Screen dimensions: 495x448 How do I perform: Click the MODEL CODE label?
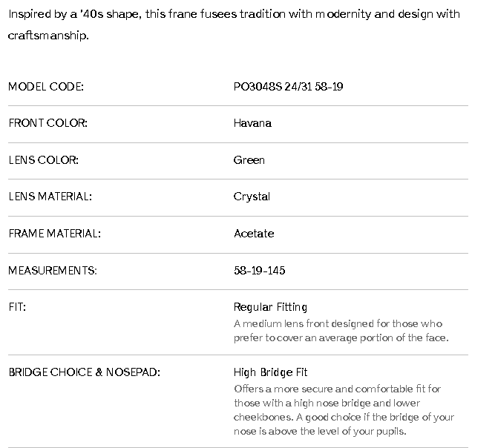(x=46, y=87)
